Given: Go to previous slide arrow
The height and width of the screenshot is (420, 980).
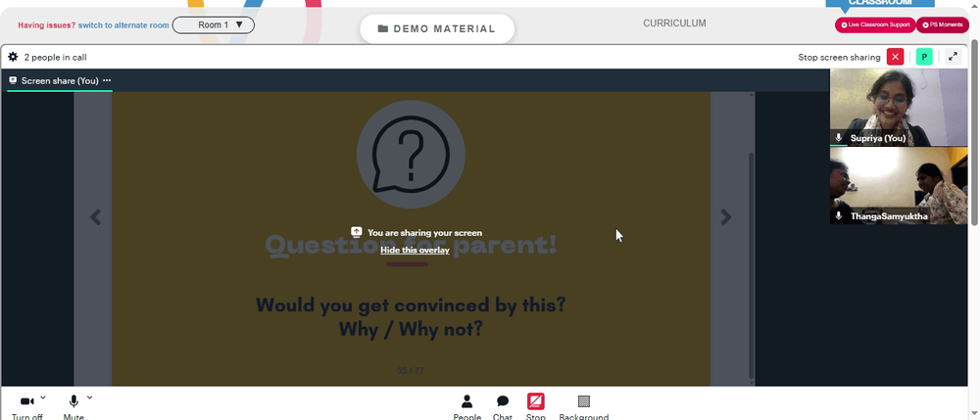Looking at the screenshot, I should [x=95, y=217].
